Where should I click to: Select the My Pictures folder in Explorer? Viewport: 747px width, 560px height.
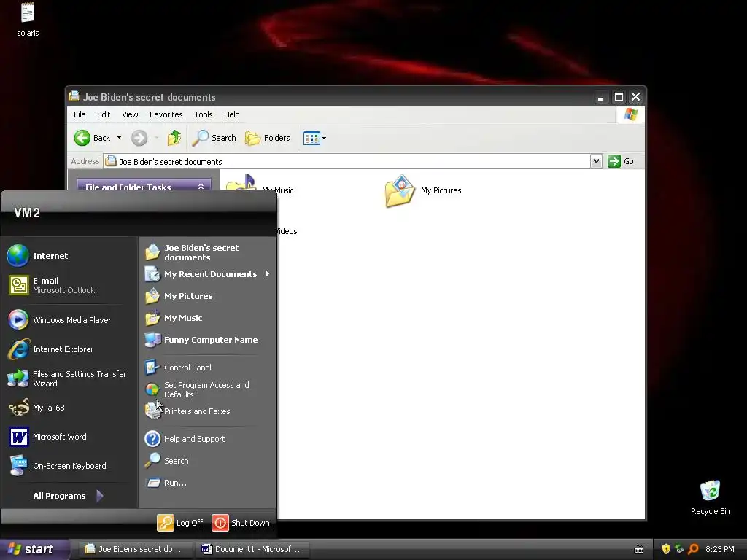point(423,190)
